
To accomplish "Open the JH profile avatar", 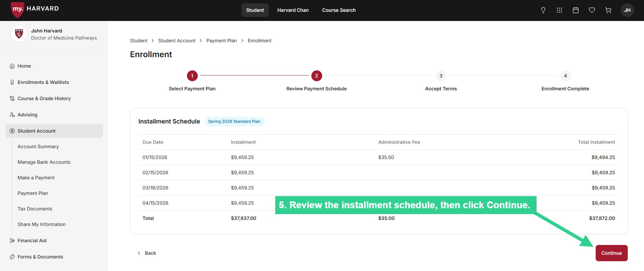I will 627,10.
